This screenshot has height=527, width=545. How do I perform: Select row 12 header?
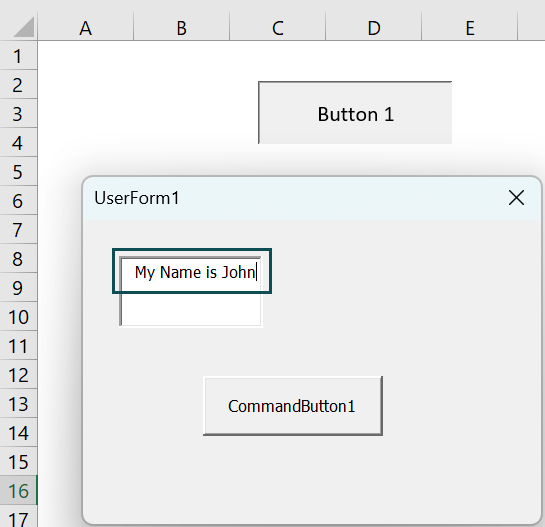click(x=18, y=374)
